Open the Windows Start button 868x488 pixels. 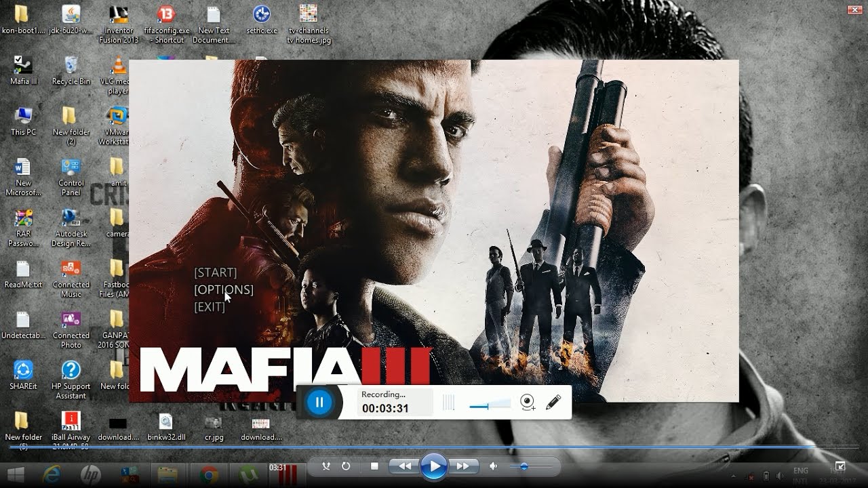click(x=15, y=474)
